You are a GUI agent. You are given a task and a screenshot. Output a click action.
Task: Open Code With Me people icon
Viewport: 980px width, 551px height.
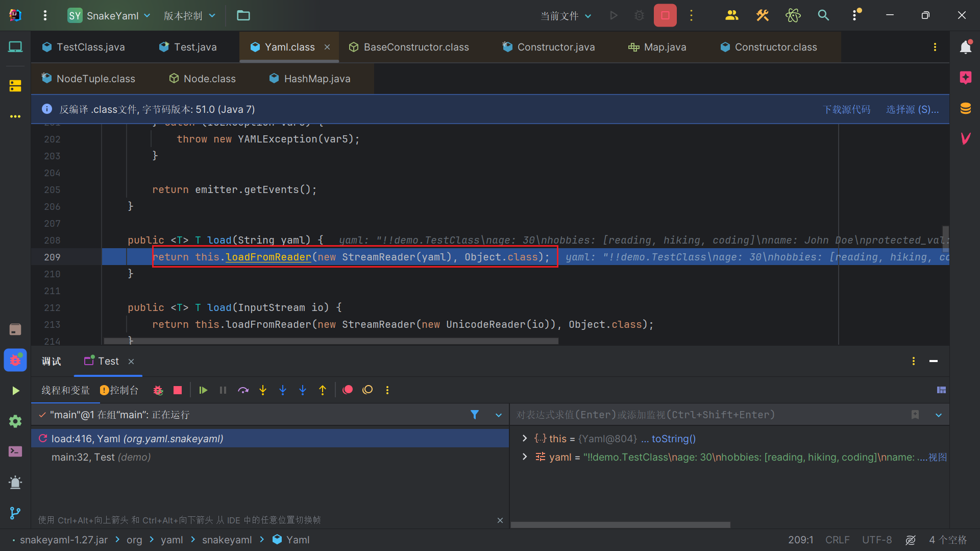pos(731,15)
